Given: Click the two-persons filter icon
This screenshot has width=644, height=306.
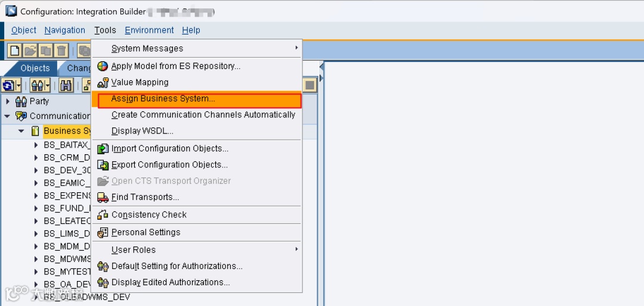Looking at the screenshot, I should pos(37,85).
